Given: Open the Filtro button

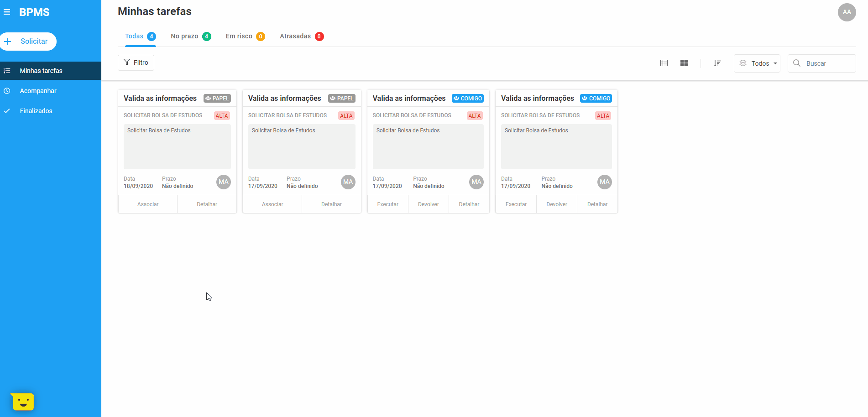Looking at the screenshot, I should (x=136, y=63).
